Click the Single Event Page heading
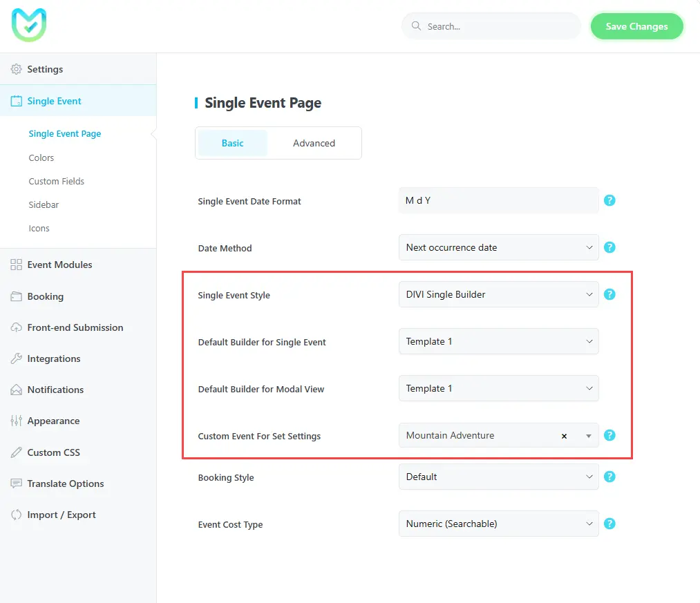Image resolution: width=700 pixels, height=603 pixels. tap(263, 103)
